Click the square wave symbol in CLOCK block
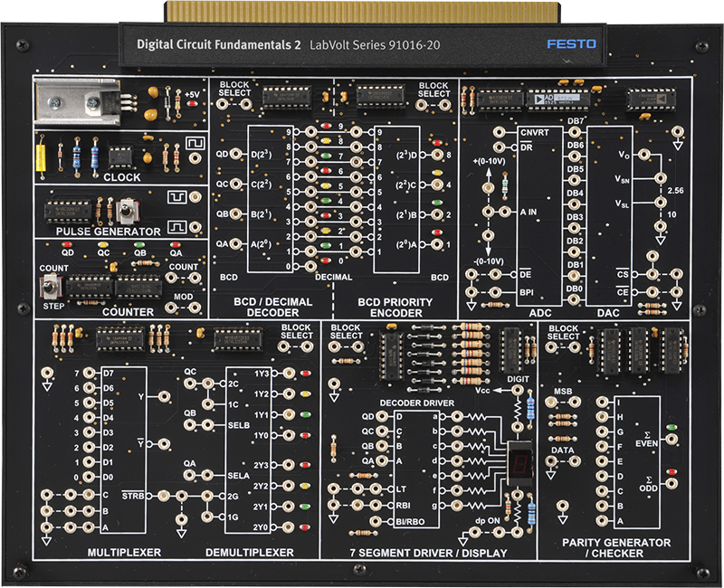Image resolution: width=724 pixels, height=588 pixels. (x=192, y=143)
